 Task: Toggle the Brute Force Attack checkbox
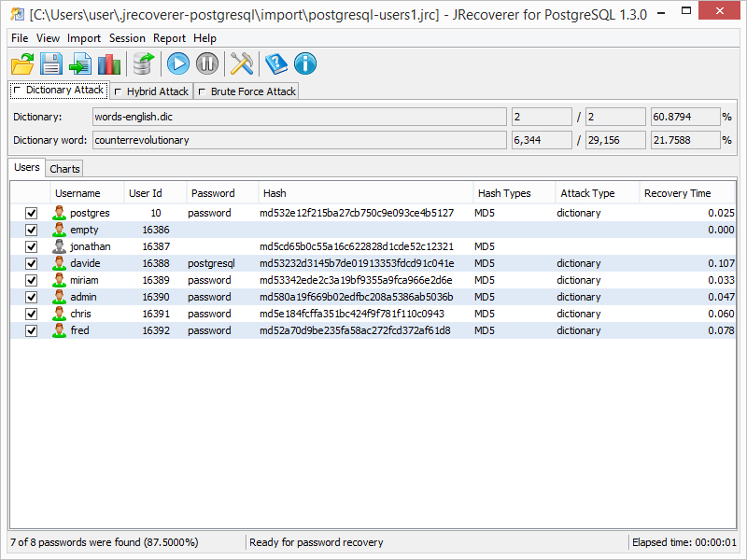[x=202, y=91]
